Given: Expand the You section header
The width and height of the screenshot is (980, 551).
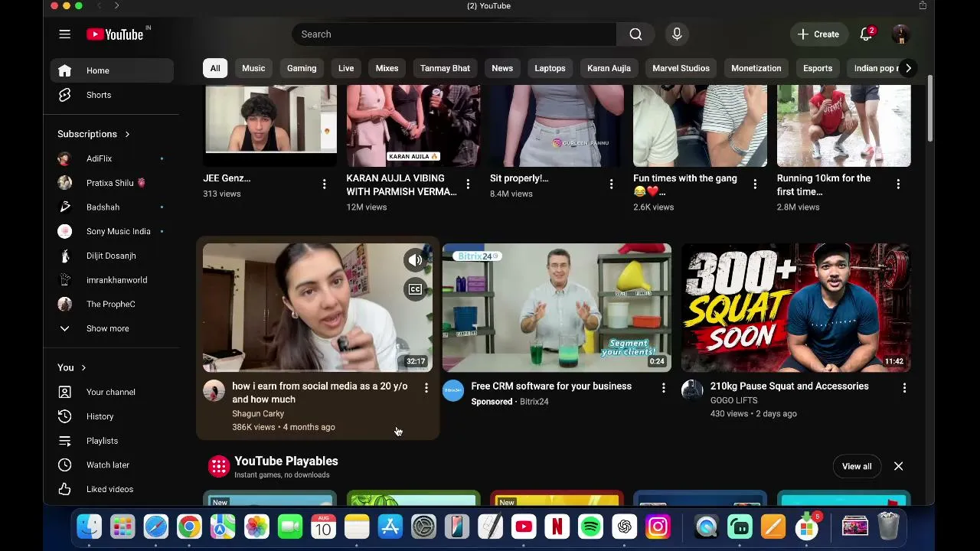Looking at the screenshot, I should click(x=72, y=367).
